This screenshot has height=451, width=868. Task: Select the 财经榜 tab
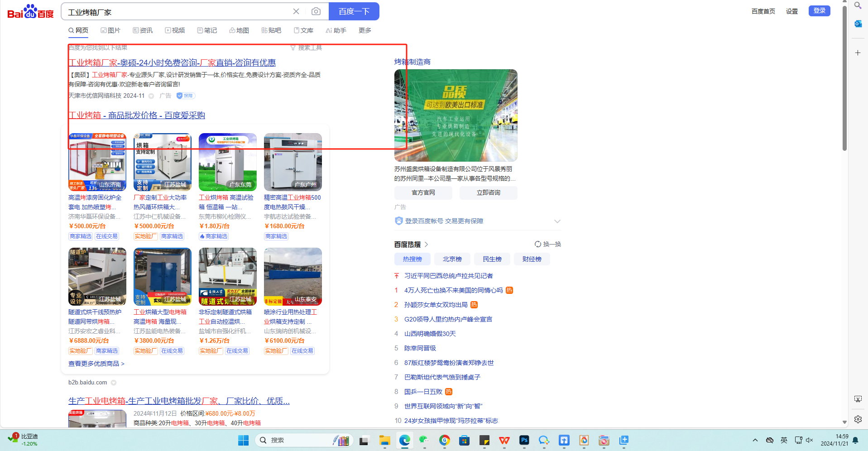pyautogui.click(x=532, y=259)
